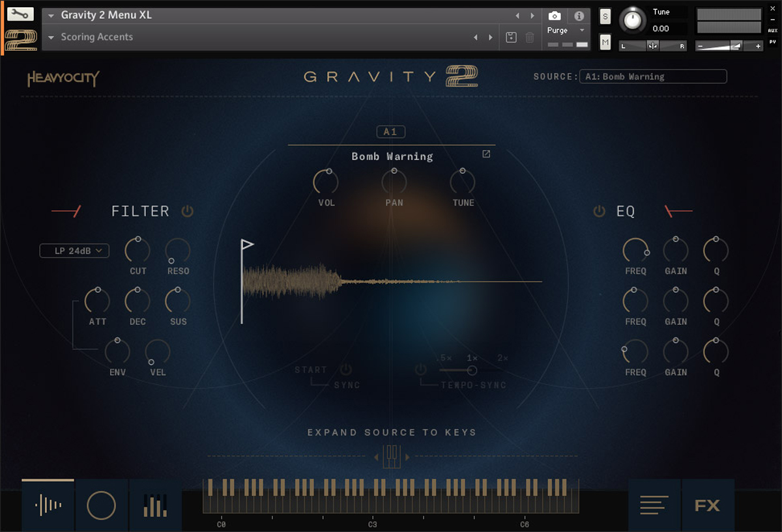Toggle the AUX section
782x532 pixels.
tap(773, 31)
